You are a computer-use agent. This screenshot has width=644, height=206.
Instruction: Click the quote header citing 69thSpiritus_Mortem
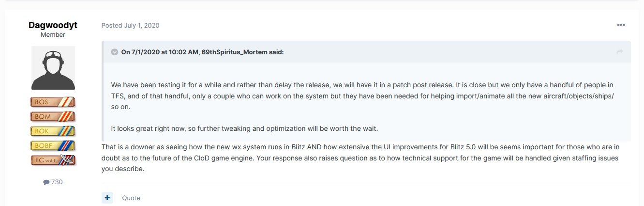202,52
